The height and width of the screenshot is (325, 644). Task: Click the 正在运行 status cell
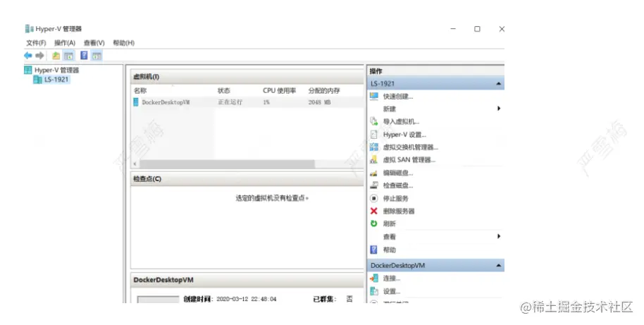230,102
